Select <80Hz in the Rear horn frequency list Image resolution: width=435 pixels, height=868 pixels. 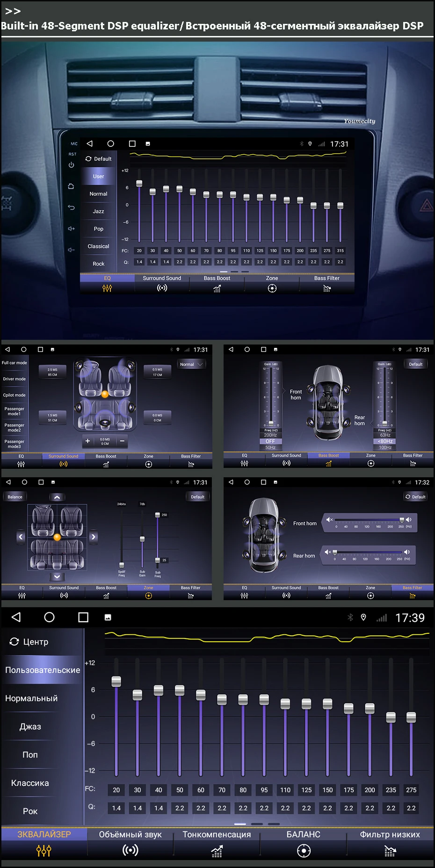385,441
